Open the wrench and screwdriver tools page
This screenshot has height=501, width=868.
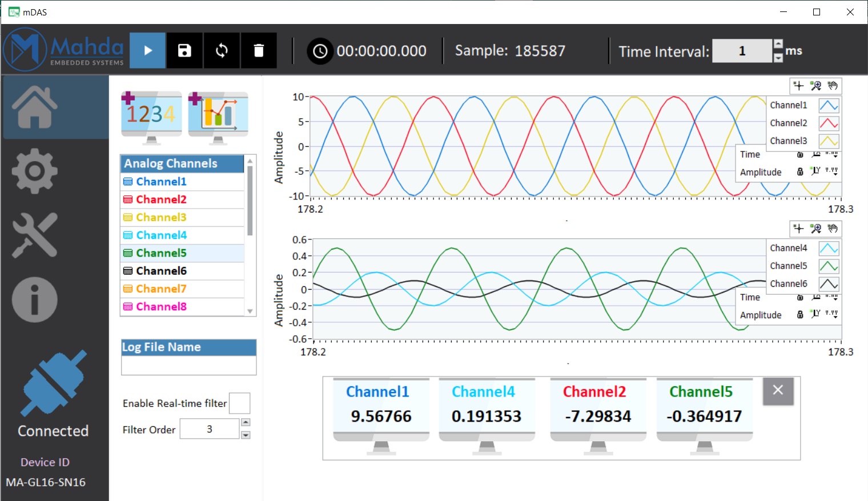coord(35,235)
